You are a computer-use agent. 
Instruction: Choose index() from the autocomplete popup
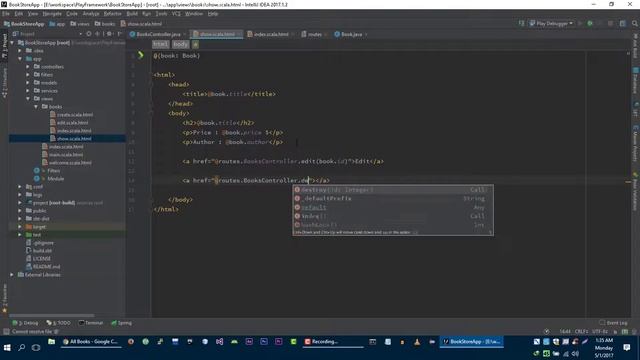(x=393, y=216)
